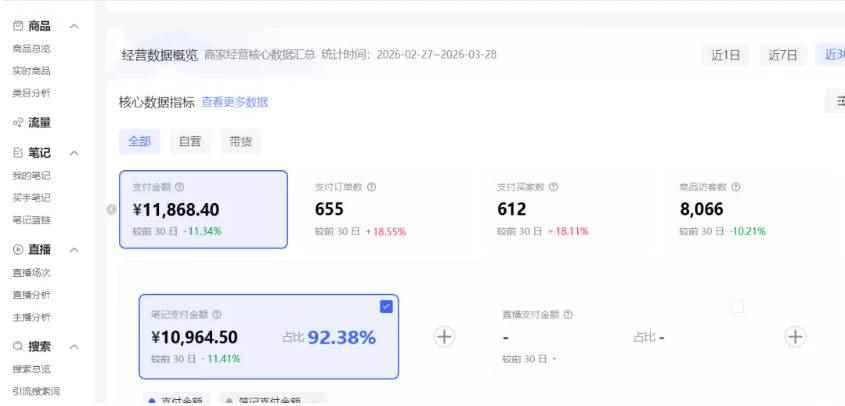Click the 商品 sidebar section icon

pos(18,26)
